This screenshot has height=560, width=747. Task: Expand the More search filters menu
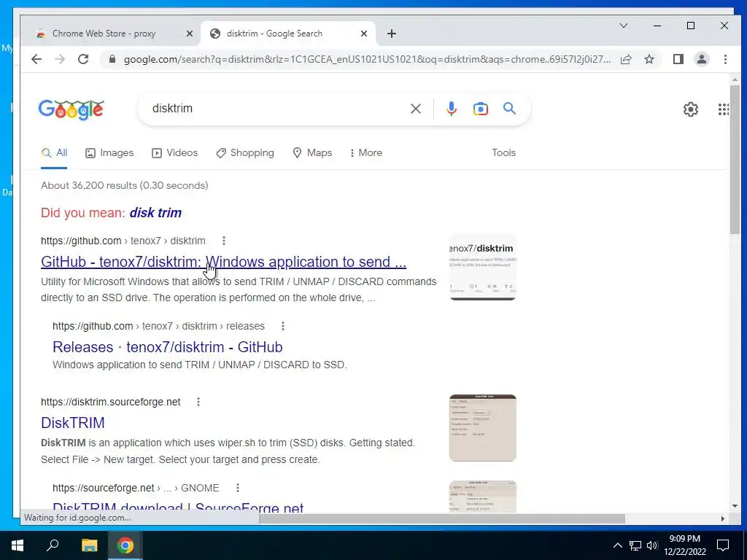point(366,153)
